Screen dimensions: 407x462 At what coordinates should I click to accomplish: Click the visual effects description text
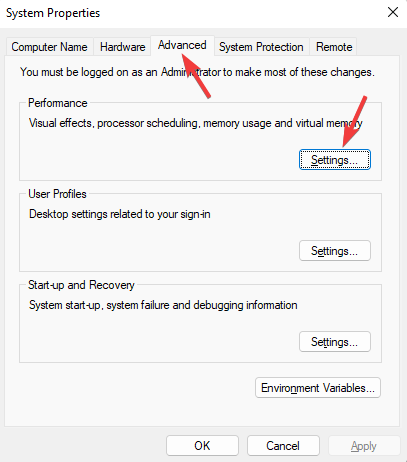[196, 123]
